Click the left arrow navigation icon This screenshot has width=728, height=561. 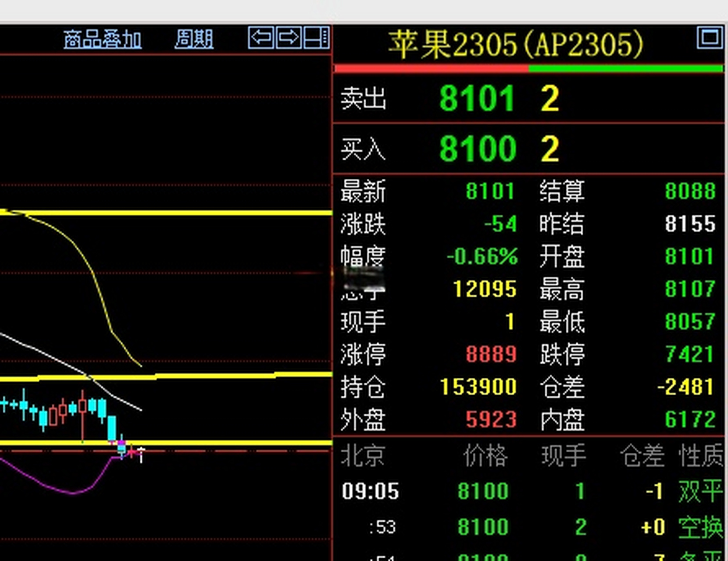click(262, 38)
